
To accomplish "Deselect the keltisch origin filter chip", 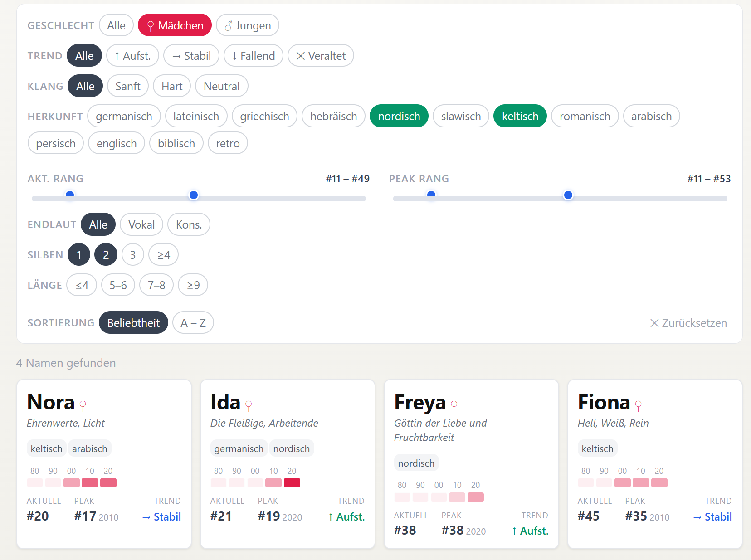I will (x=520, y=117).
